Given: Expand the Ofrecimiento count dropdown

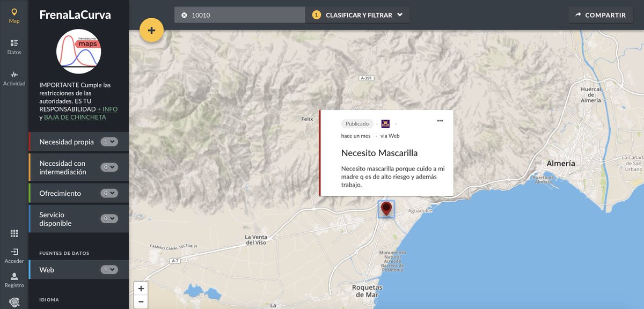Looking at the screenshot, I should [109, 193].
